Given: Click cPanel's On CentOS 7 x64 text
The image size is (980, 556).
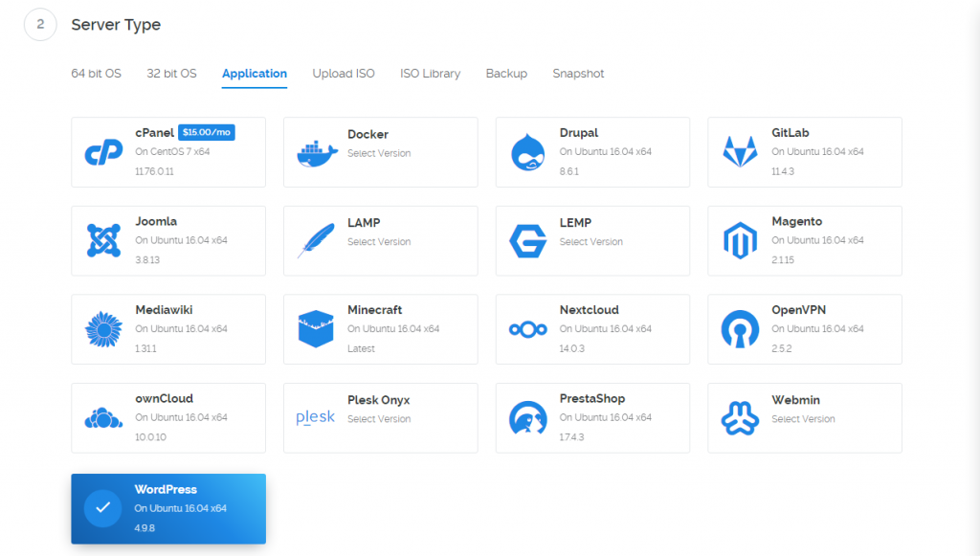Looking at the screenshot, I should pyautogui.click(x=172, y=152).
